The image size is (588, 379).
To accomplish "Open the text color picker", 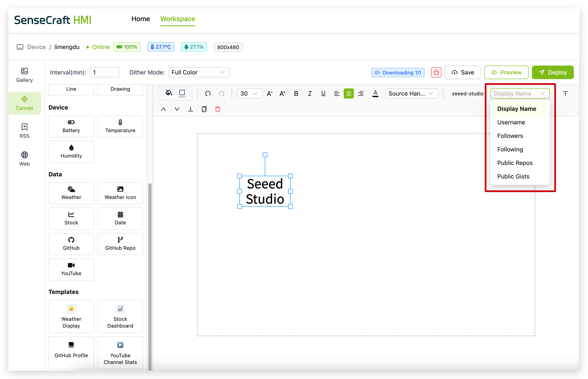I will (x=375, y=93).
